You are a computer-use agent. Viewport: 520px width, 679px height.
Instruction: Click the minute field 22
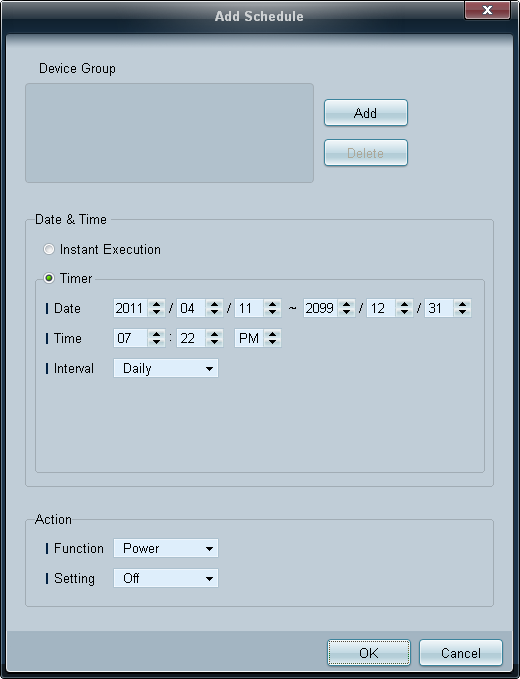tap(191, 338)
